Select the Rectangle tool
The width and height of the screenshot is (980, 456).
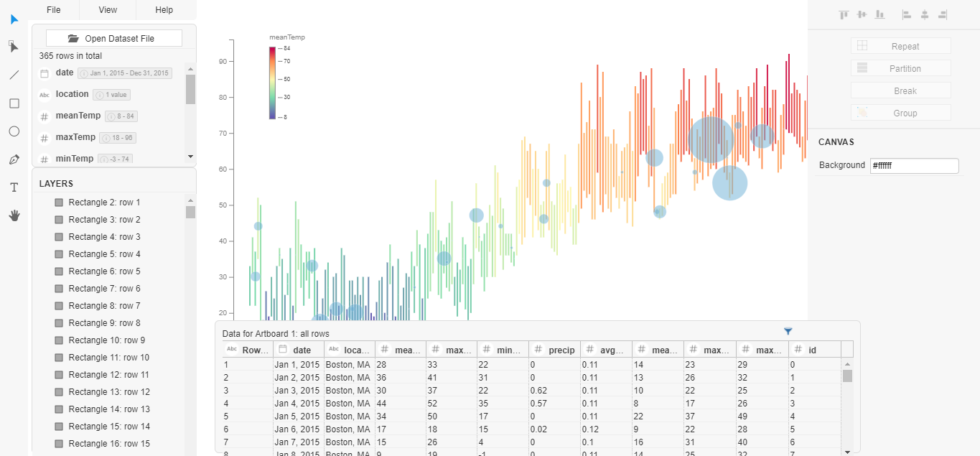[14, 103]
